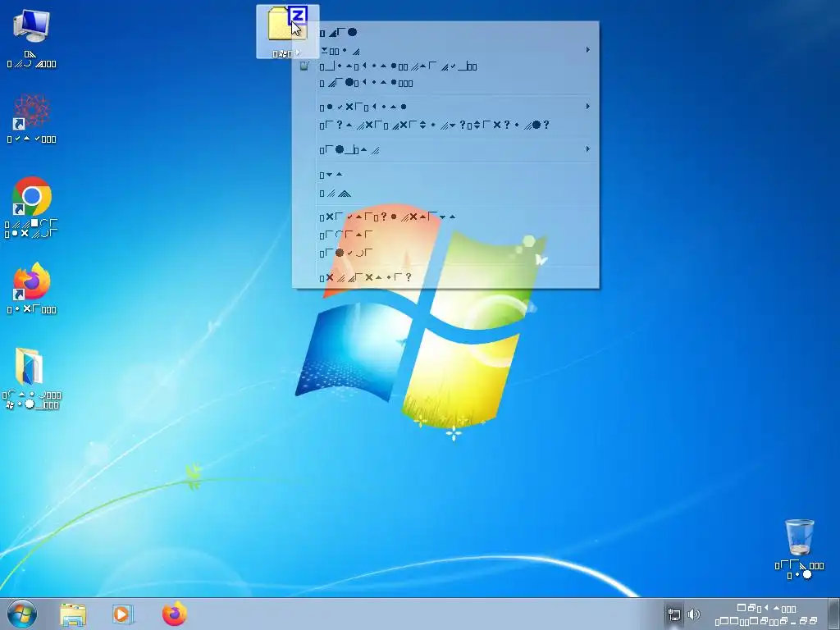Open the volume speaker tray icon

click(694, 614)
